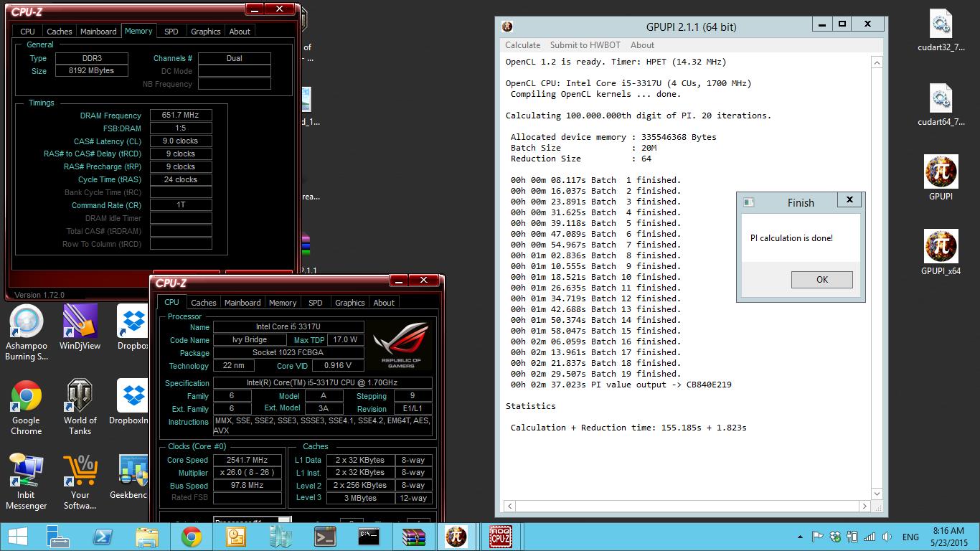Viewport: 980px width, 551px height.
Task: Open File Explorer from the taskbar
Action: (x=147, y=537)
